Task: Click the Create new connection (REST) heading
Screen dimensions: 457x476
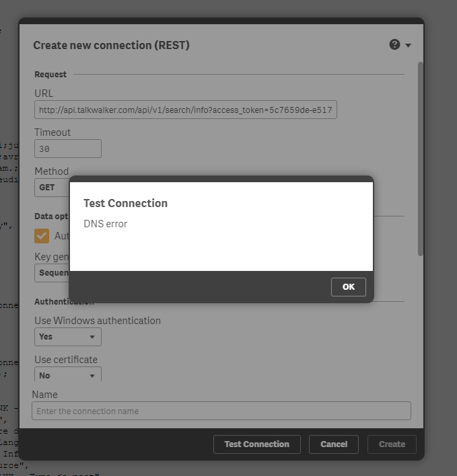Action: [111, 45]
